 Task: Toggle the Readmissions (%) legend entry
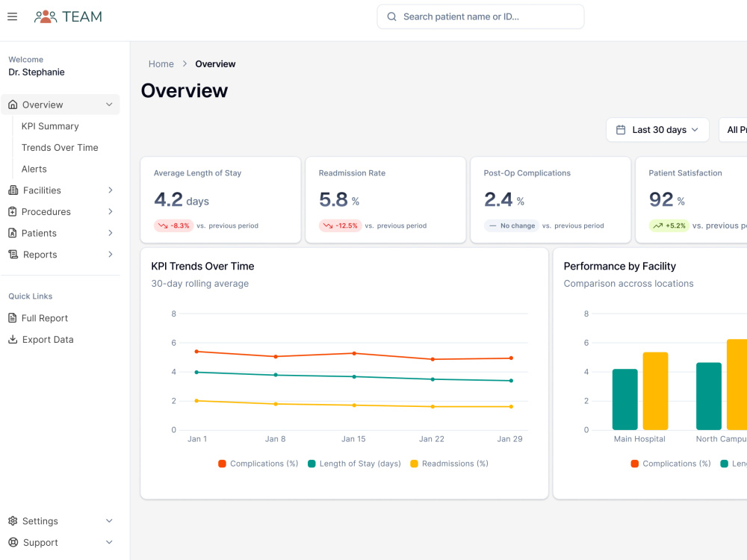click(x=449, y=464)
